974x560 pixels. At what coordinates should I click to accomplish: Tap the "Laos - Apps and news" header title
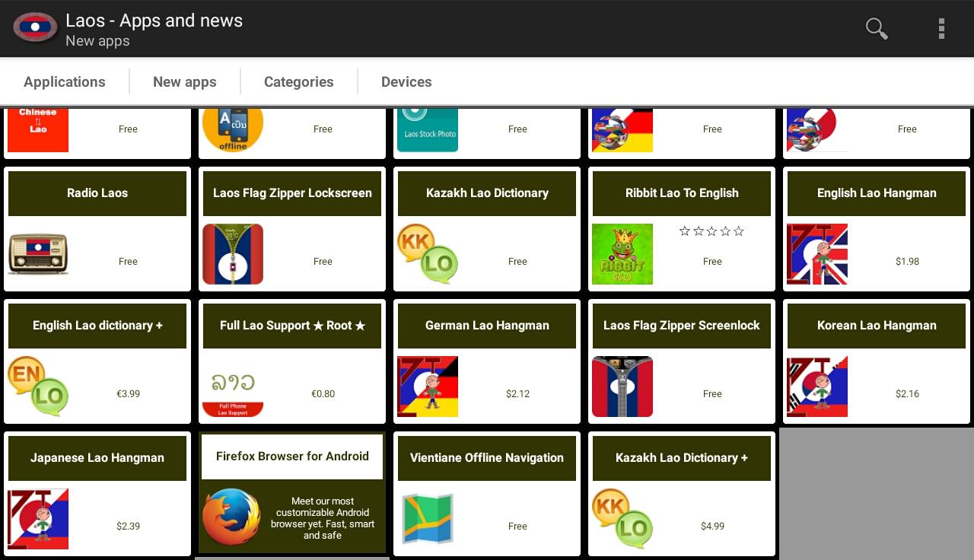(x=154, y=21)
